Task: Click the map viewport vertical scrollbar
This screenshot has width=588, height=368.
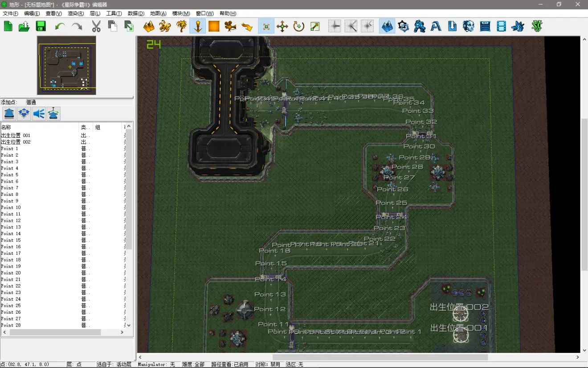Action: coord(584,194)
